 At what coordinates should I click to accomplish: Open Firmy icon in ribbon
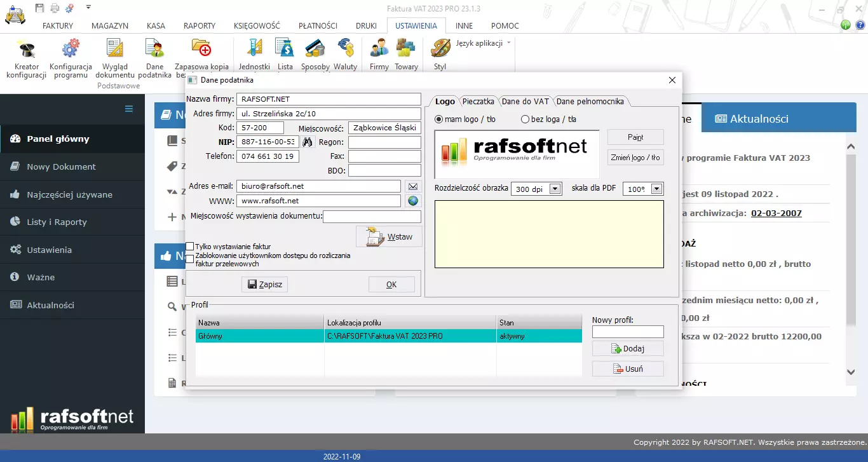(379, 49)
